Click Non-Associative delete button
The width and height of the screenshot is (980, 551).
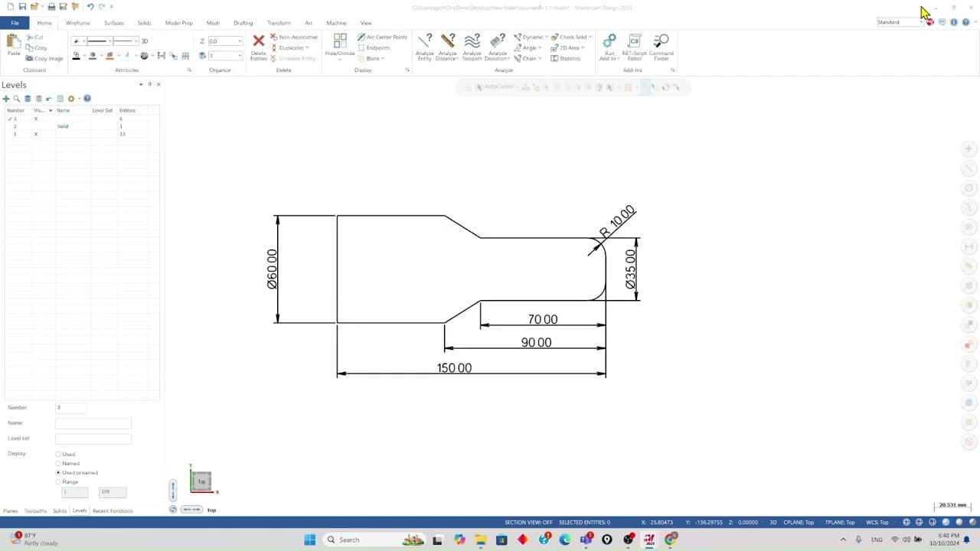click(x=294, y=37)
